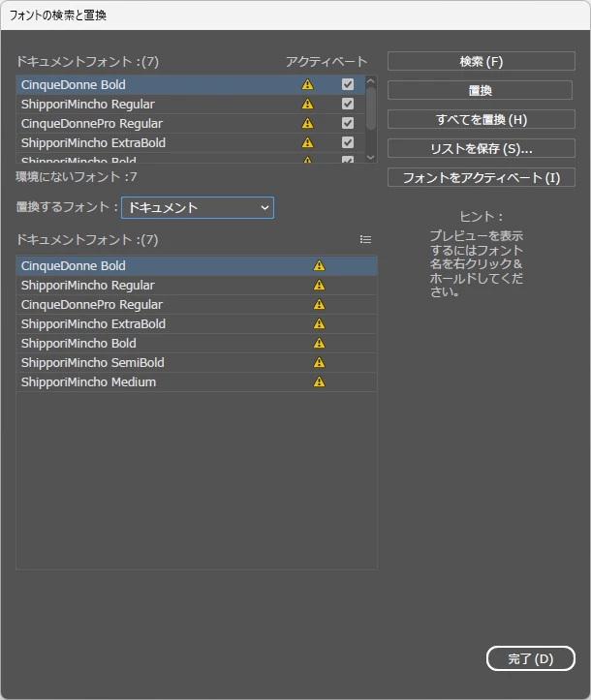
Task: Click the リストを保存 (S)... button
Action: [482, 148]
